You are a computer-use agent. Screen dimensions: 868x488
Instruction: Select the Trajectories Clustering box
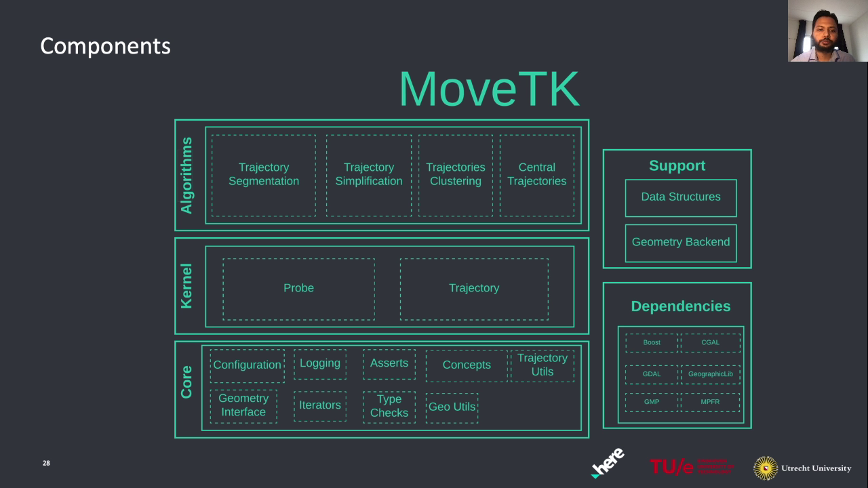point(455,175)
